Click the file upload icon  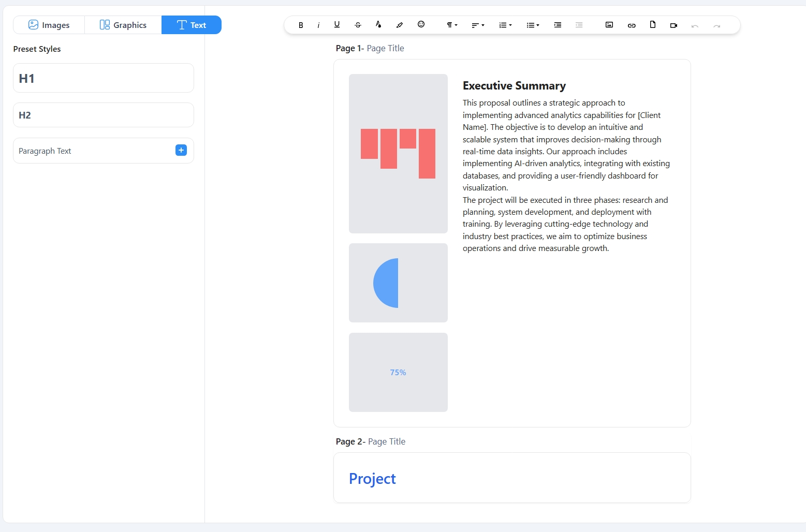tap(653, 25)
